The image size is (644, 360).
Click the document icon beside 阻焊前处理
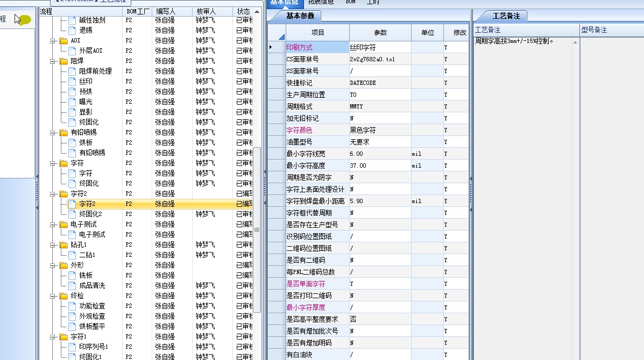click(72, 71)
